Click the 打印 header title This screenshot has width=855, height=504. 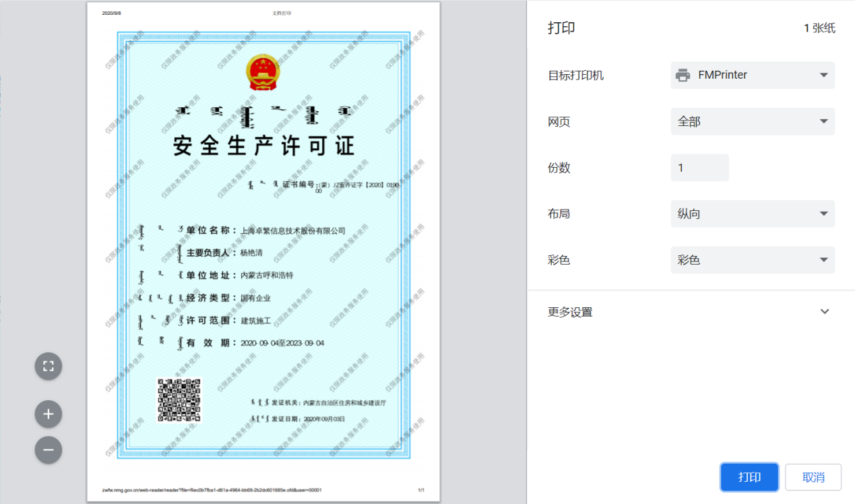pos(561,28)
